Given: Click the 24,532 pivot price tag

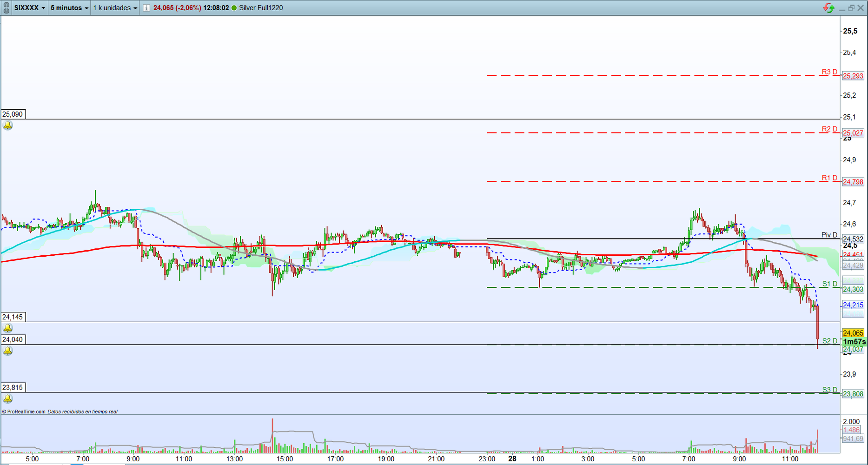Looking at the screenshot, I should pyautogui.click(x=853, y=239).
